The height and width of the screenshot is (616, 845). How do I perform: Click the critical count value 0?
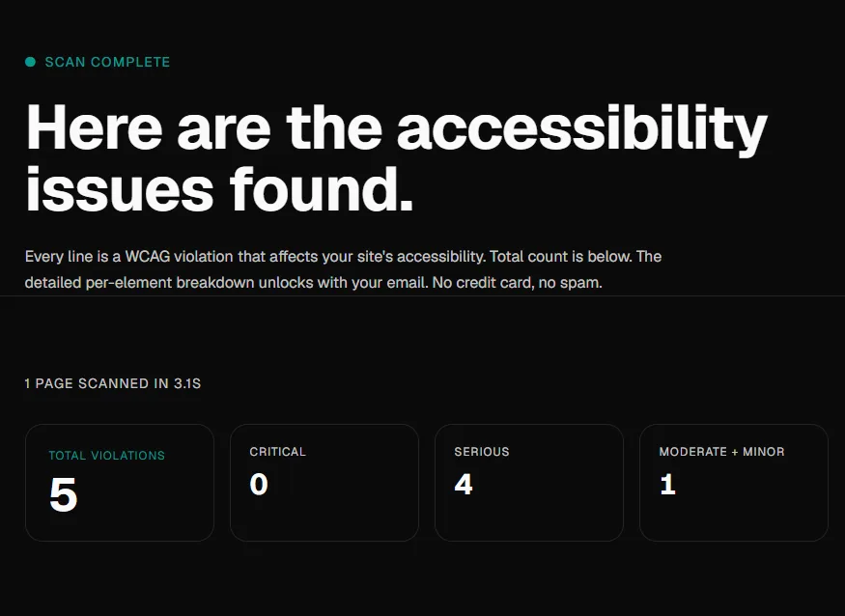259,484
